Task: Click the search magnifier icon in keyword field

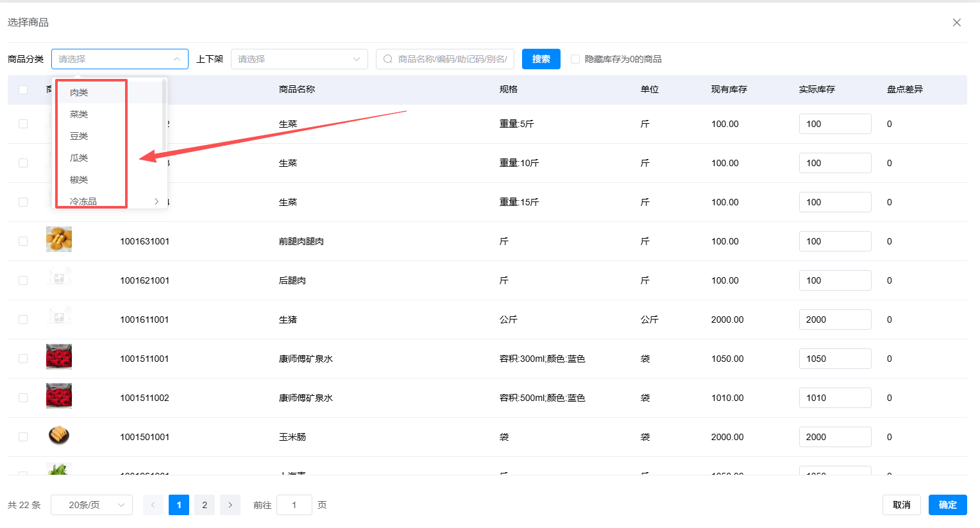Action: (388, 59)
